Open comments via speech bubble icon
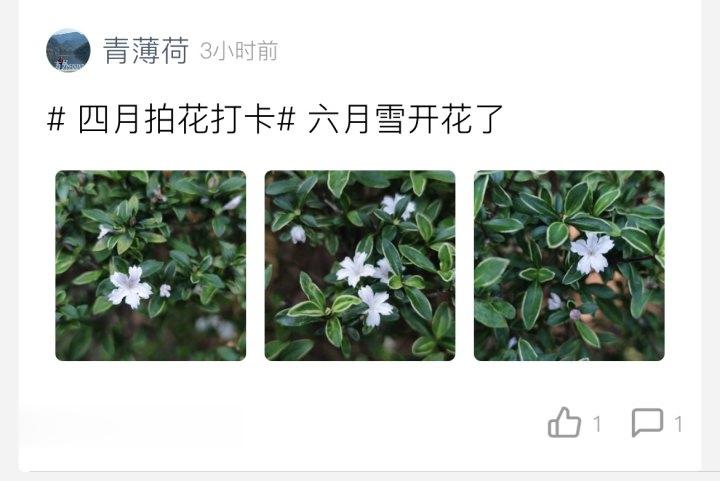720x481 pixels. pos(647,422)
